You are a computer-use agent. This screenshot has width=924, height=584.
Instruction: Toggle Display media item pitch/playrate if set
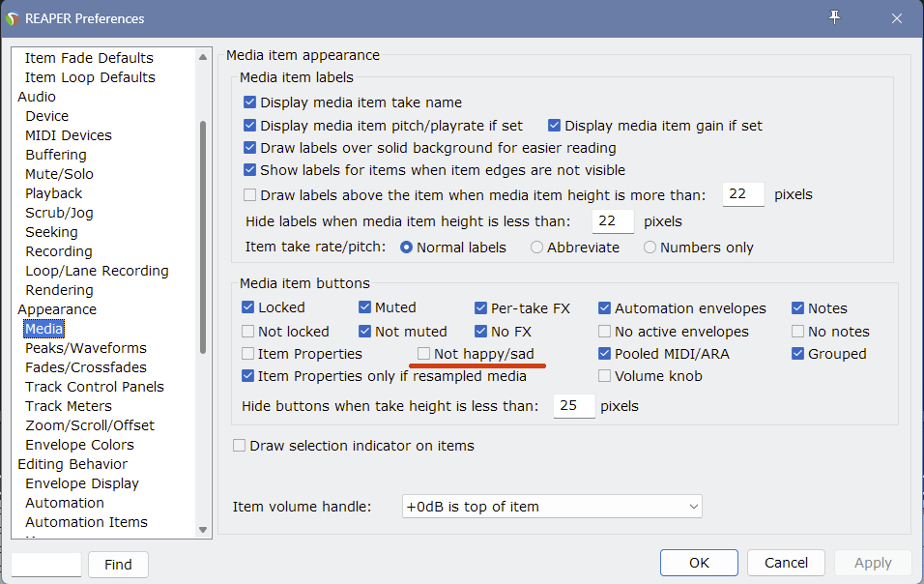(x=250, y=126)
